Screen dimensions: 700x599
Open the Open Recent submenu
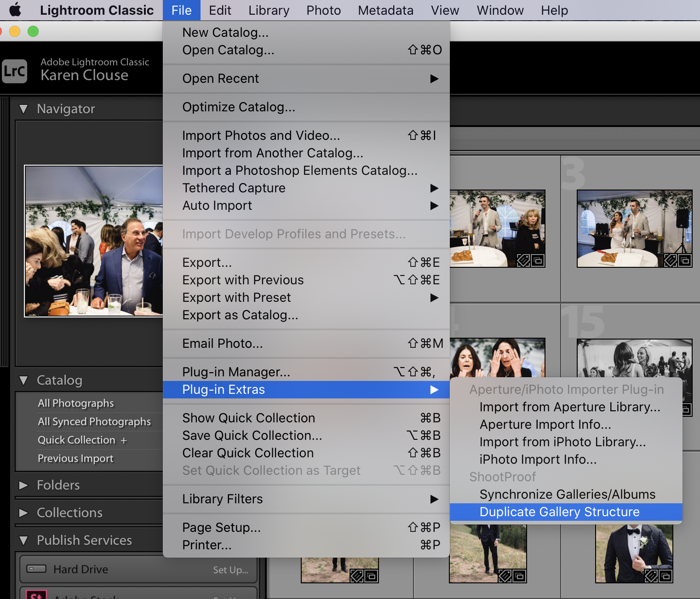306,79
